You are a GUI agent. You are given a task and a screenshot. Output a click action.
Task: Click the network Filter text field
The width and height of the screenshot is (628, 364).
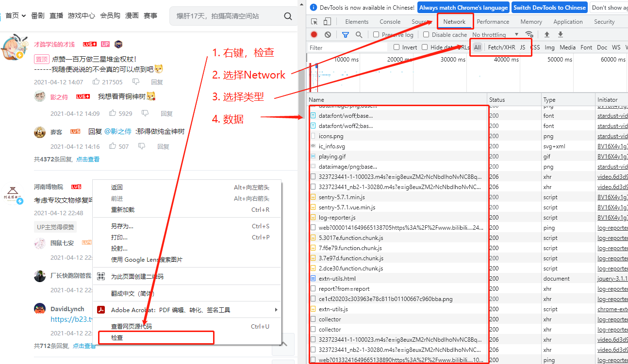coord(347,47)
